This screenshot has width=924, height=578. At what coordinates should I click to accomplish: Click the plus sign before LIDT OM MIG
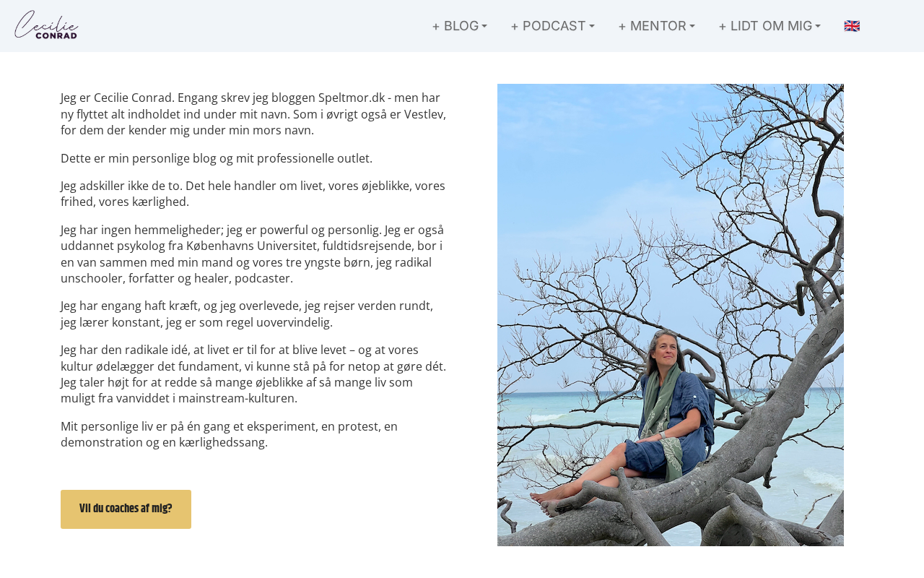pyautogui.click(x=723, y=27)
